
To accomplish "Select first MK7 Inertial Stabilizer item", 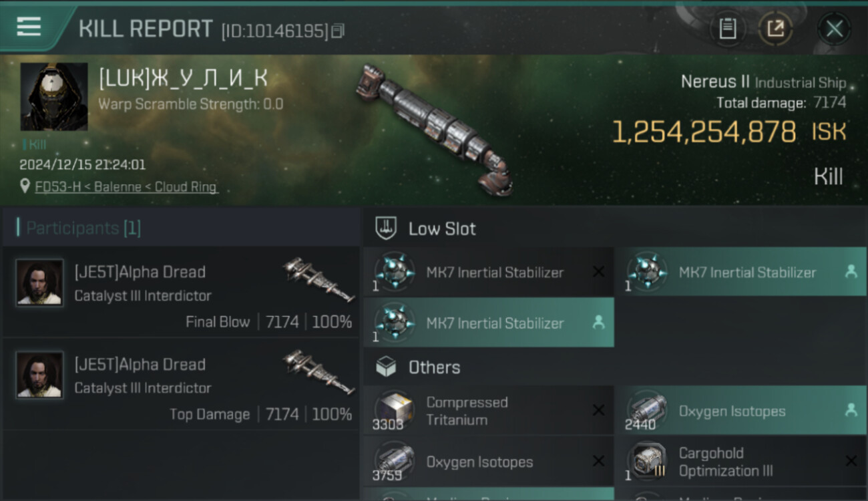I will coord(488,273).
